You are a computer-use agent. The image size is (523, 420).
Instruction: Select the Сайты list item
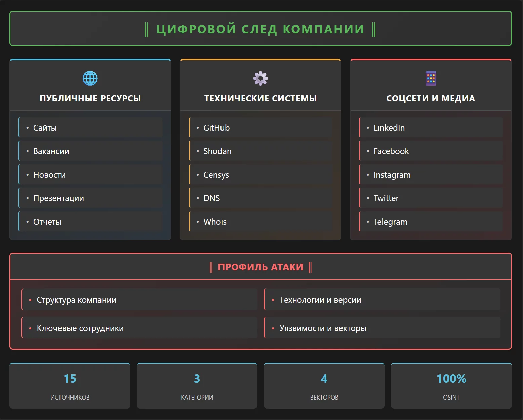(x=90, y=128)
